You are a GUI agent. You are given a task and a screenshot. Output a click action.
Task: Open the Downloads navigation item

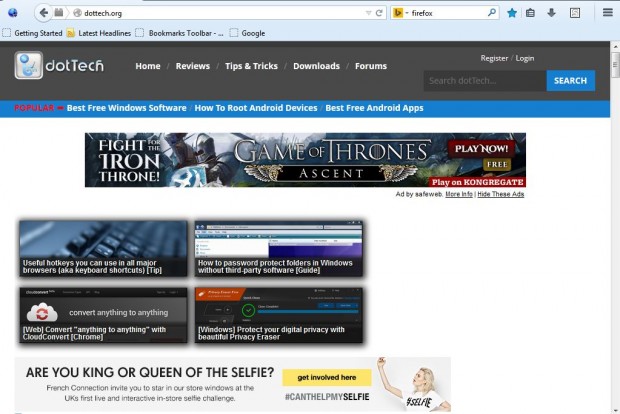point(316,66)
